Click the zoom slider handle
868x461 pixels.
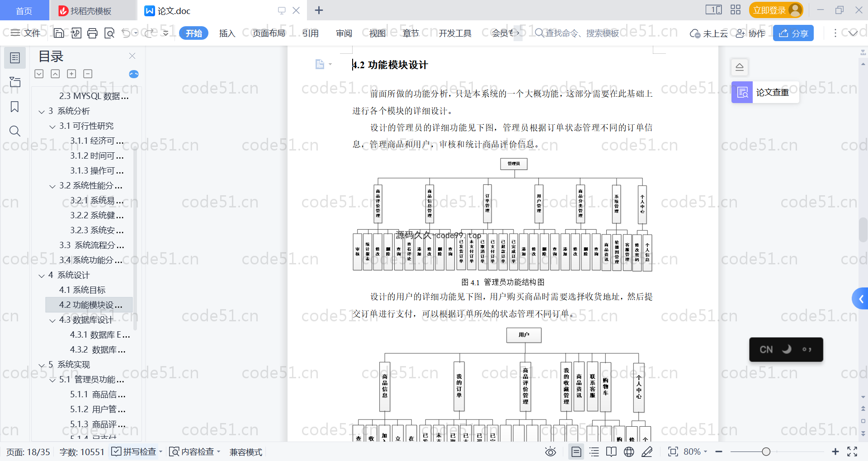point(766,452)
